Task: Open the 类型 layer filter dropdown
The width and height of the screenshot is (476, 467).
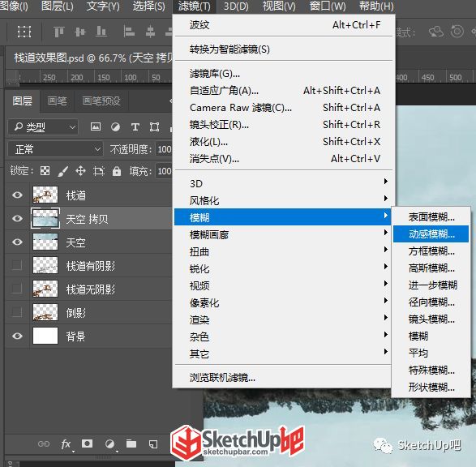Action: point(43,126)
